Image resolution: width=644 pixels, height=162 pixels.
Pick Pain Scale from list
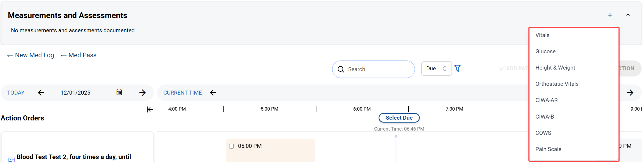pyautogui.click(x=548, y=149)
